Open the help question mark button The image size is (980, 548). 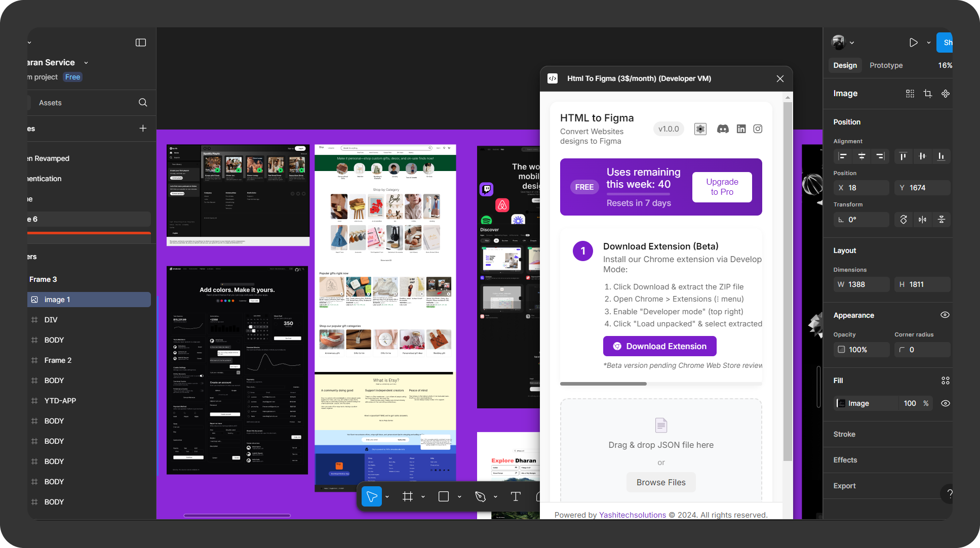[x=949, y=494]
